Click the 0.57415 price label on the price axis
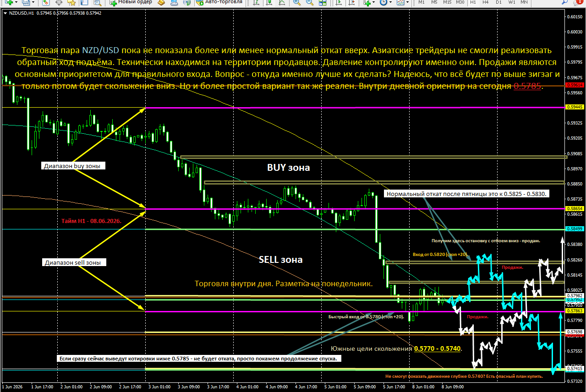The image size is (586, 392). point(576,369)
